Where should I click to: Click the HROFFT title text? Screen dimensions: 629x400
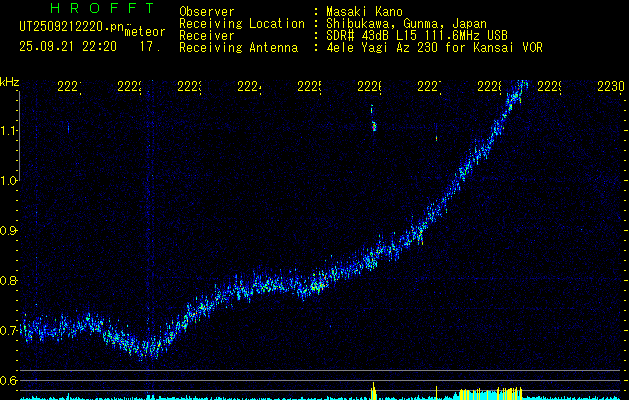pyautogui.click(x=102, y=8)
